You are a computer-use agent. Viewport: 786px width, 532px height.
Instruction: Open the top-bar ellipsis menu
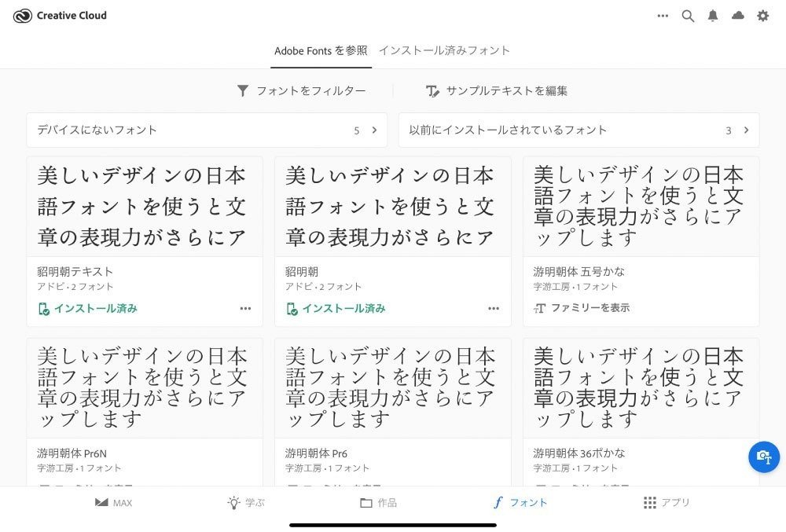(x=663, y=16)
